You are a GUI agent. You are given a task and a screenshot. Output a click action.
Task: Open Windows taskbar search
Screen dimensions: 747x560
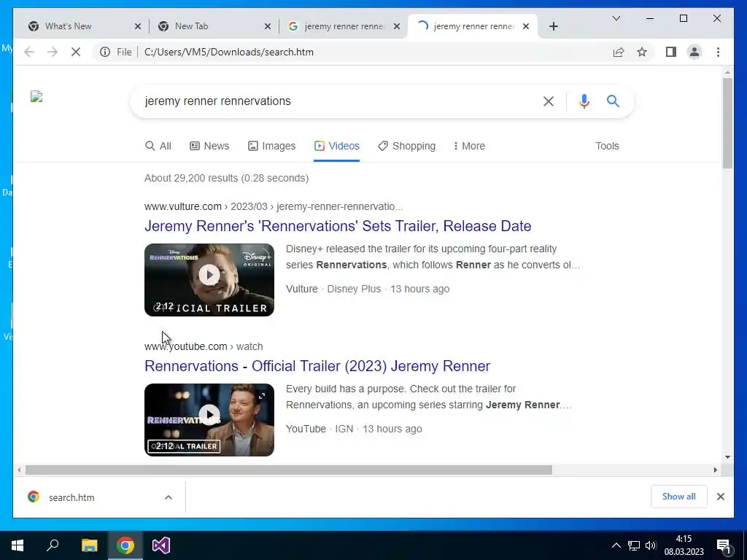point(53,545)
